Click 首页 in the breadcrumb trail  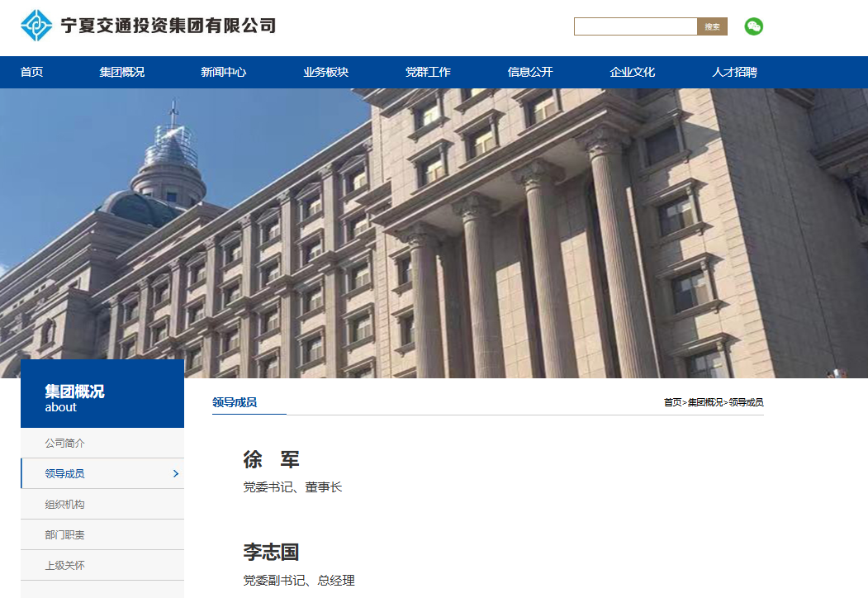coord(672,403)
